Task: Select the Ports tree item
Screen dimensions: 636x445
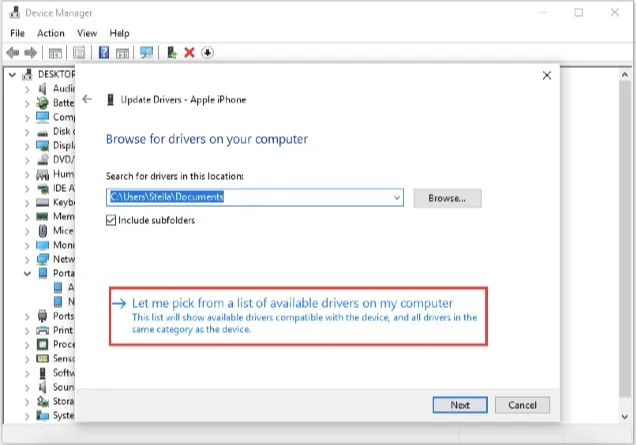Action: 63,316
